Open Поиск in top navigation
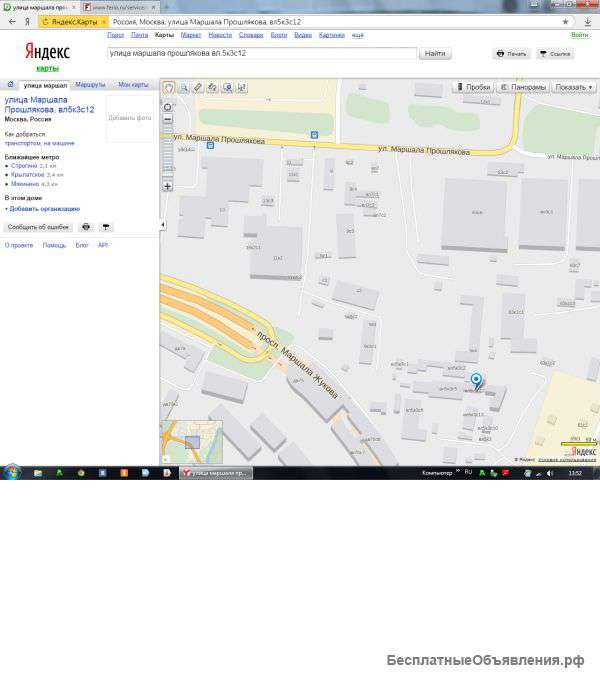The image size is (600, 673). click(115, 35)
